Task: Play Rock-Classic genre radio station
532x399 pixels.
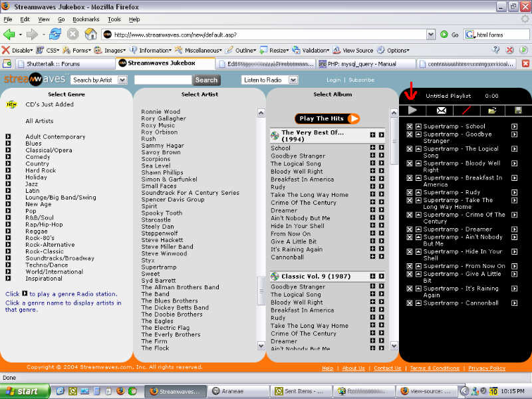Action: point(8,251)
